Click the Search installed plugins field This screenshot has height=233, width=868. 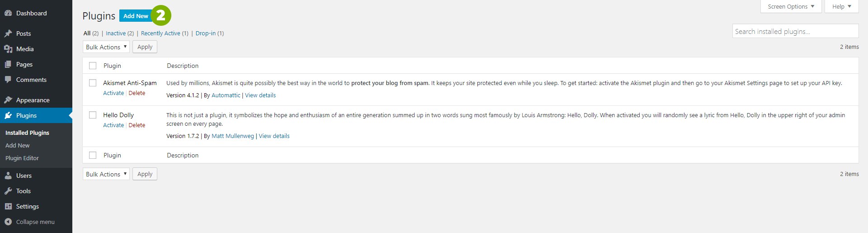pyautogui.click(x=795, y=31)
